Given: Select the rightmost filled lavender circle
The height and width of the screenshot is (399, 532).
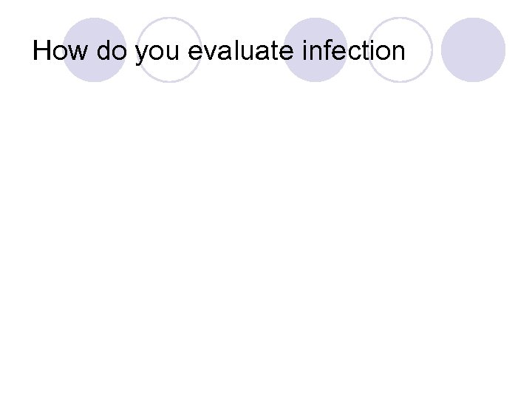Looking at the screenshot, I should pos(473,50).
